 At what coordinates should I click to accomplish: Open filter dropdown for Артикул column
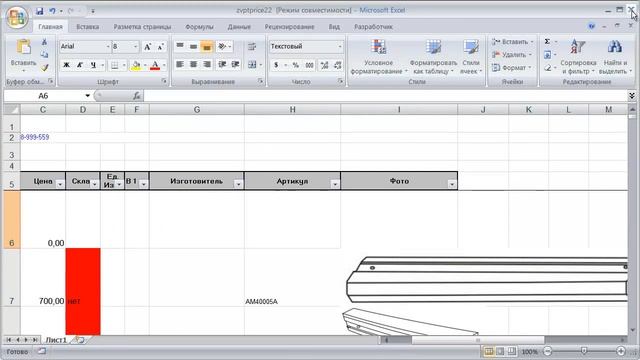coord(335,184)
